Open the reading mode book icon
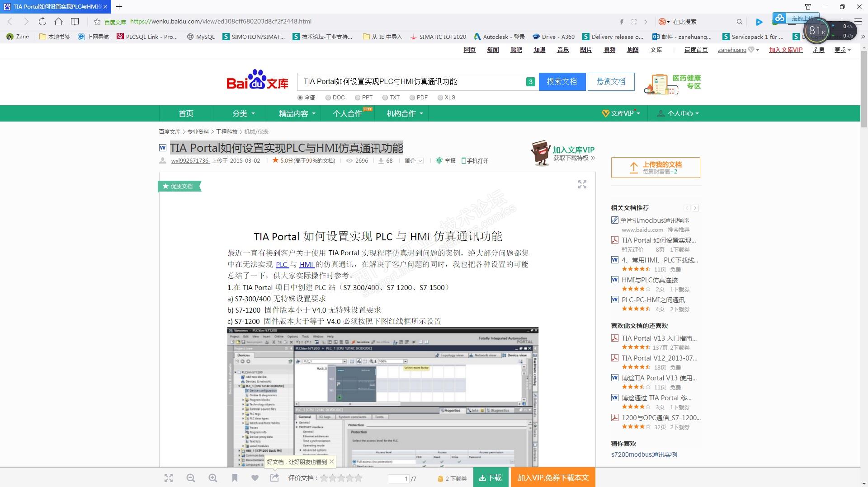868x487 pixels. coord(75,21)
